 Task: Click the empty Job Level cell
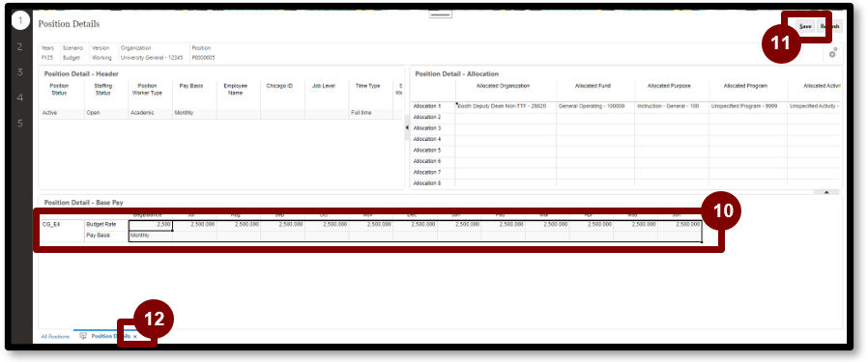[x=327, y=113]
